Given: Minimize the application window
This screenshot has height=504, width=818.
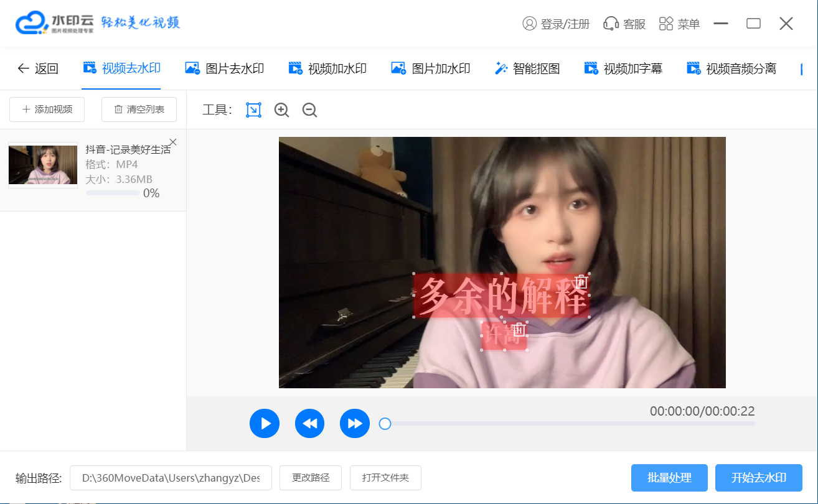Looking at the screenshot, I should (721, 24).
